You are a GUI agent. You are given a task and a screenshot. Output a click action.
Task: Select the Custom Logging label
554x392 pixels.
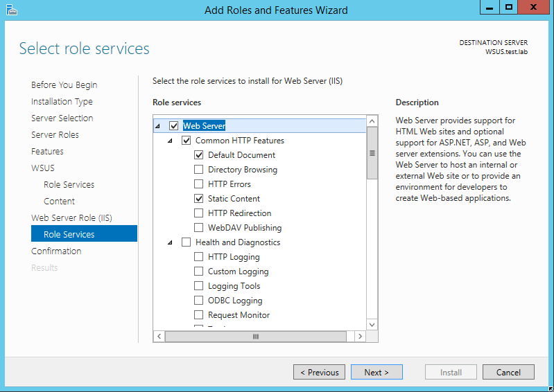tap(238, 271)
